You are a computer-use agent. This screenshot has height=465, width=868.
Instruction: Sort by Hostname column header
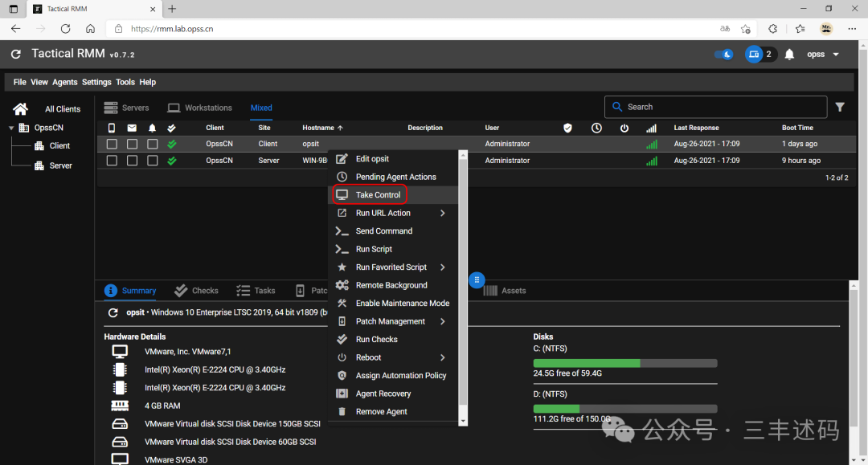[322, 128]
